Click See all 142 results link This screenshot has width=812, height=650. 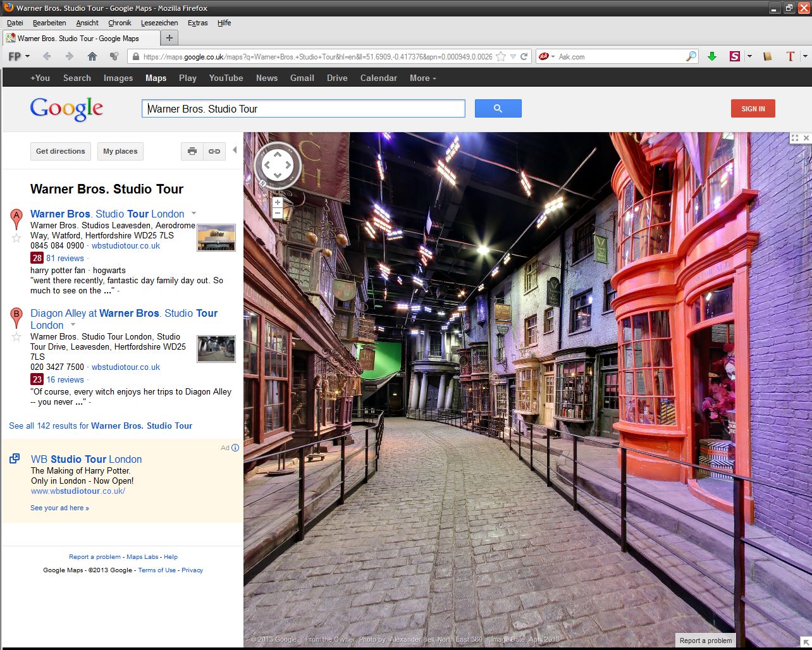[101, 426]
